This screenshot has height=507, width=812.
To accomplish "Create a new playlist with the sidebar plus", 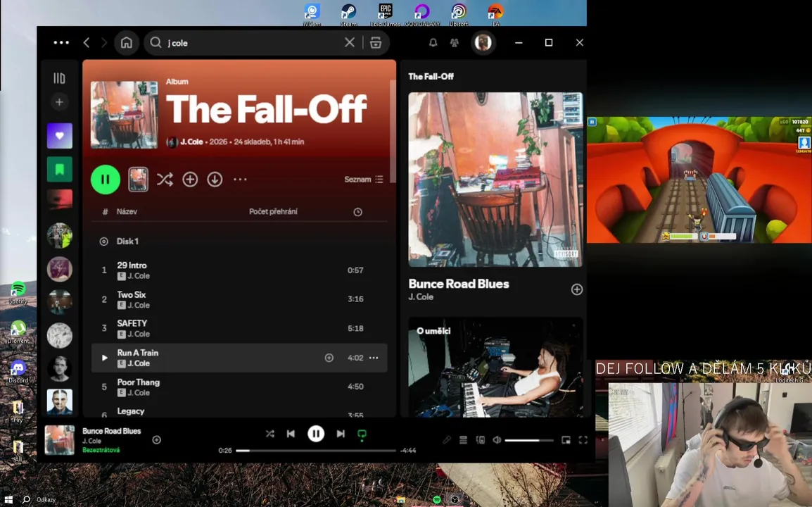I will [x=60, y=102].
